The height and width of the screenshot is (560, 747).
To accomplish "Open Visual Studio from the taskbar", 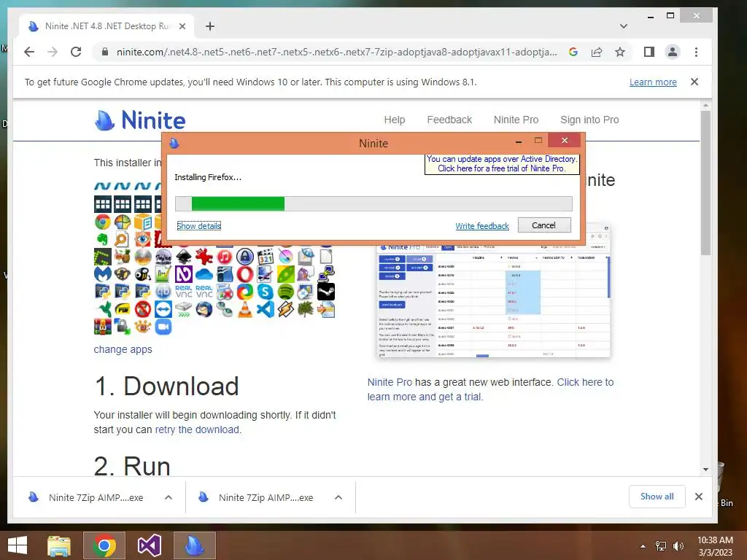I will [x=149, y=545].
